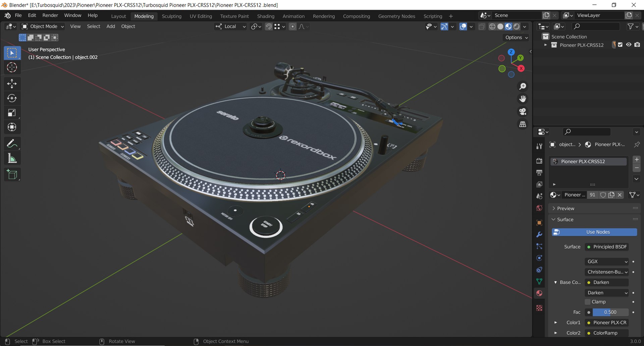Switch to the Sculpting workspace tab
This screenshot has width=644, height=346.
pos(171,16)
